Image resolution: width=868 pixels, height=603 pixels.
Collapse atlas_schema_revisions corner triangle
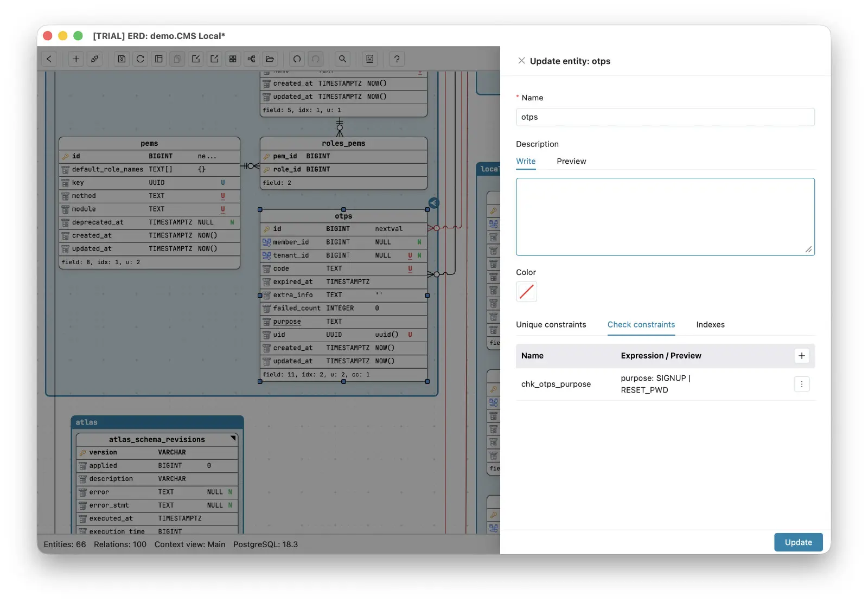click(x=233, y=438)
